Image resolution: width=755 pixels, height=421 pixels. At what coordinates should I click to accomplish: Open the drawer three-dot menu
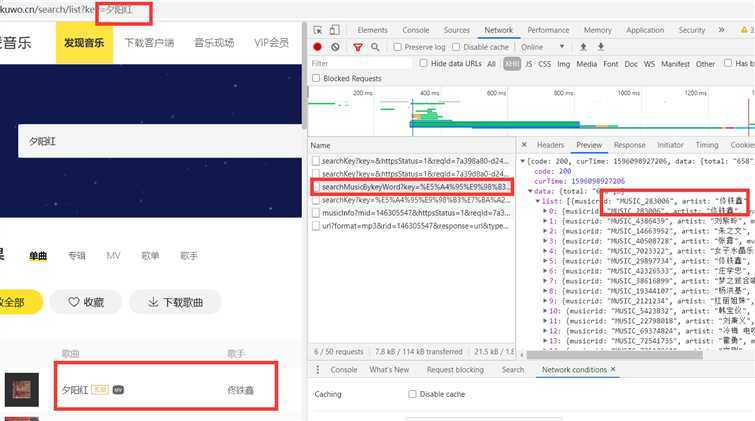coord(317,369)
